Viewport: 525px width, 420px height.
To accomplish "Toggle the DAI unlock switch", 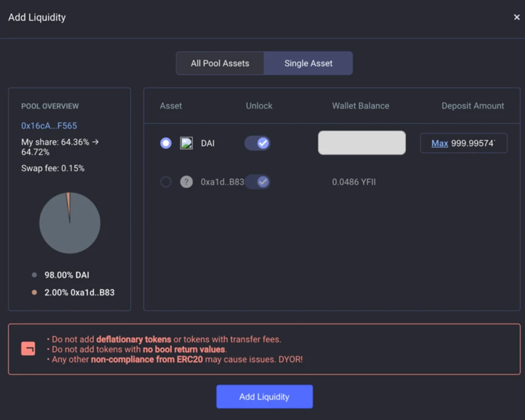I will click(x=257, y=143).
